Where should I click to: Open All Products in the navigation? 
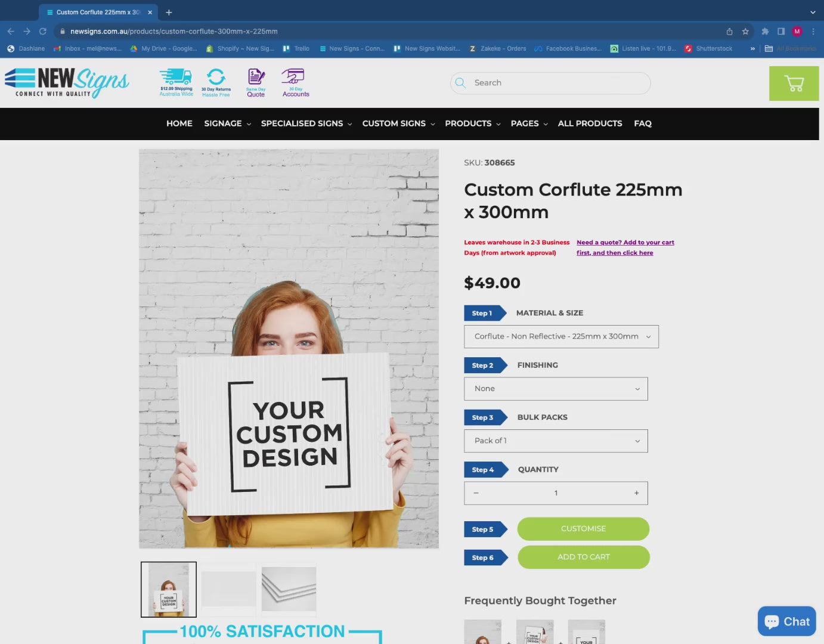coord(590,123)
